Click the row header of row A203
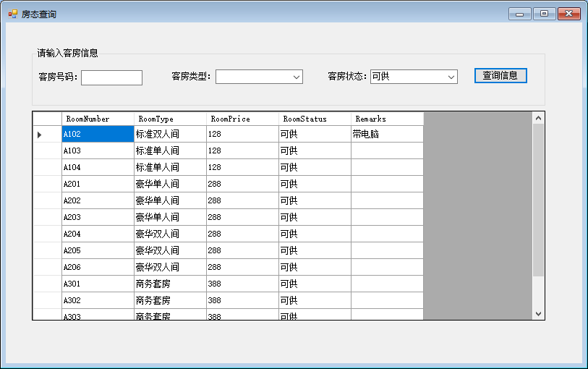The width and height of the screenshot is (588, 369). point(47,217)
